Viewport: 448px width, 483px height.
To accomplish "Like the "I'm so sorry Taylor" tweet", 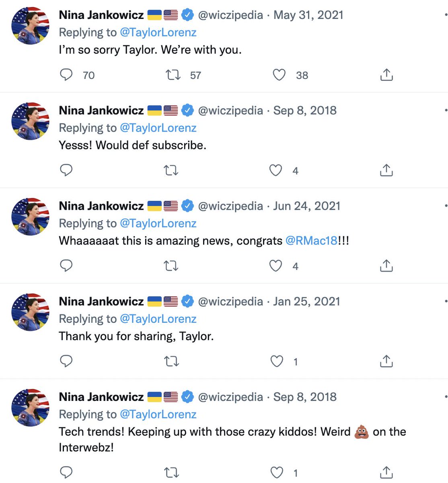I will point(279,75).
